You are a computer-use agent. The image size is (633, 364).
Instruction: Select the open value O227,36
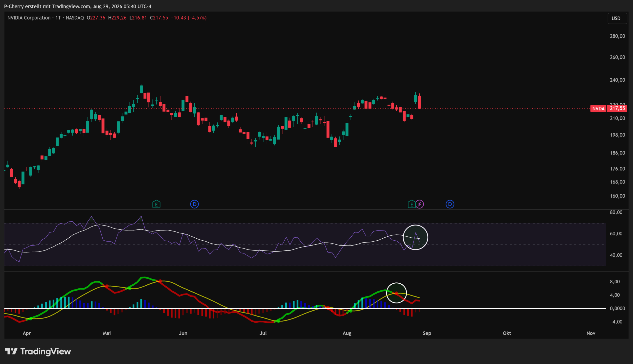tap(96, 18)
